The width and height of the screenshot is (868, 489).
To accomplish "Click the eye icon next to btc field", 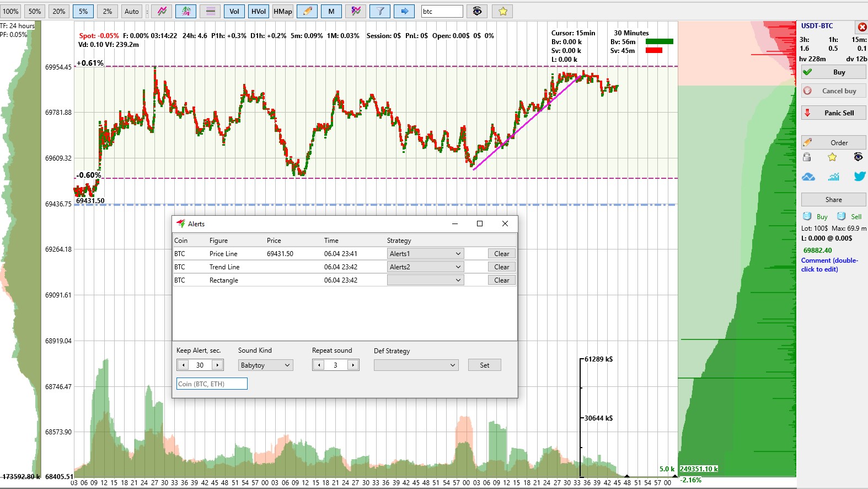I will pos(477,11).
